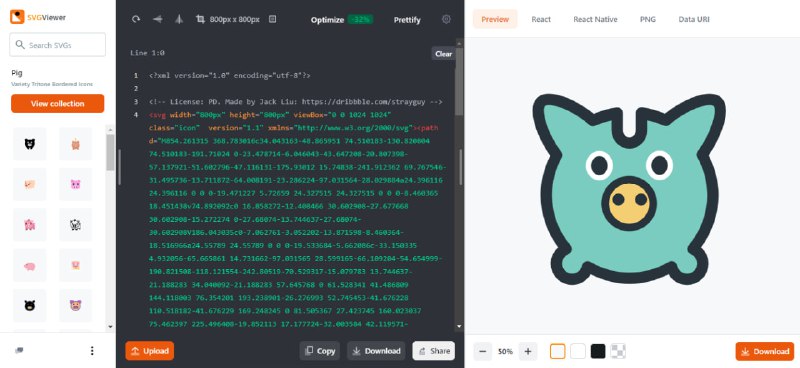Click the magnifier icon in search box
The height and width of the screenshot is (368, 800).
pyautogui.click(x=20, y=45)
